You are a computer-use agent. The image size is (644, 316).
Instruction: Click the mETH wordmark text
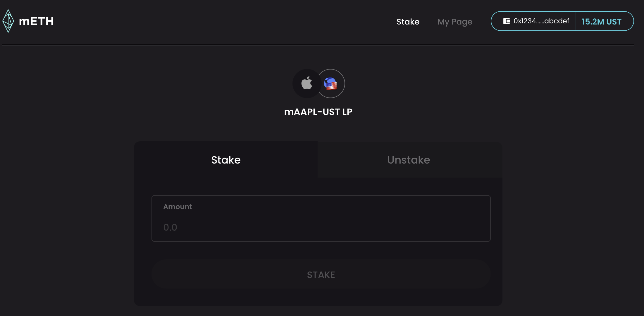coord(36,21)
